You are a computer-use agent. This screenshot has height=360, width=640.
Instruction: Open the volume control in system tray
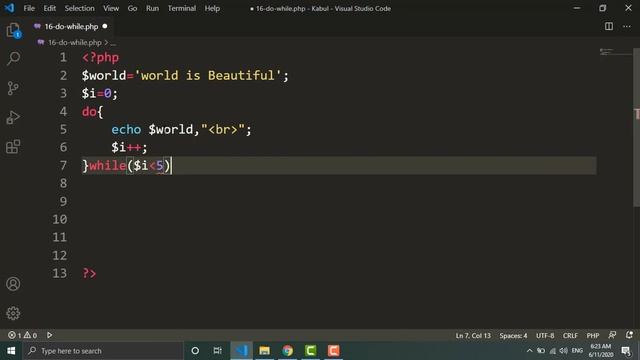coord(564,351)
